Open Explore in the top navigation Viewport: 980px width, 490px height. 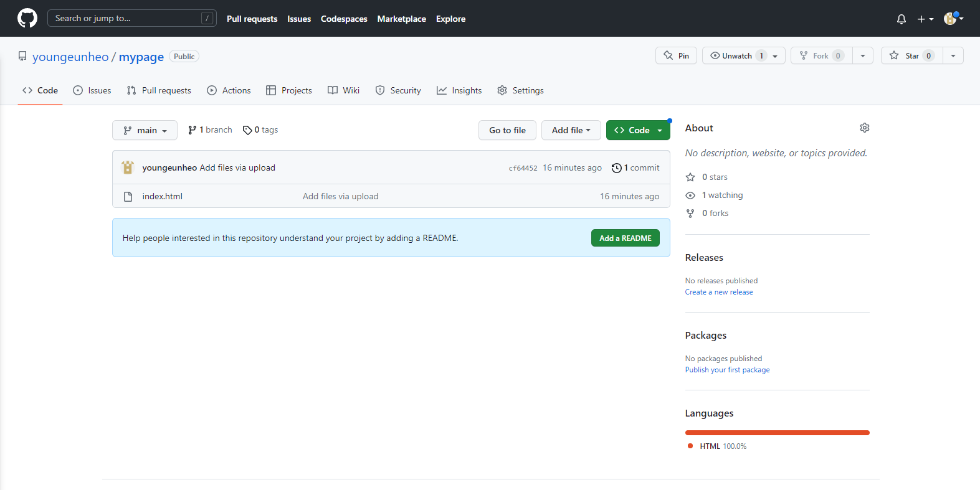(x=451, y=19)
